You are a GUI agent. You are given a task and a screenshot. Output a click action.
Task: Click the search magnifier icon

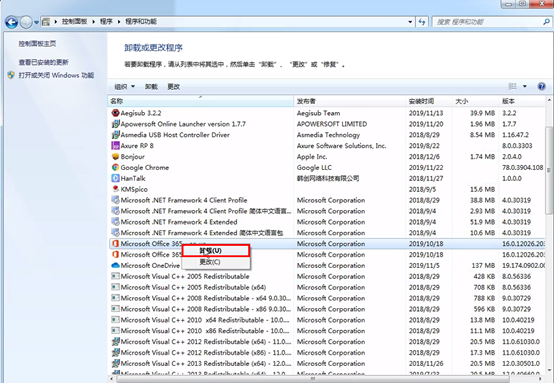(x=546, y=22)
